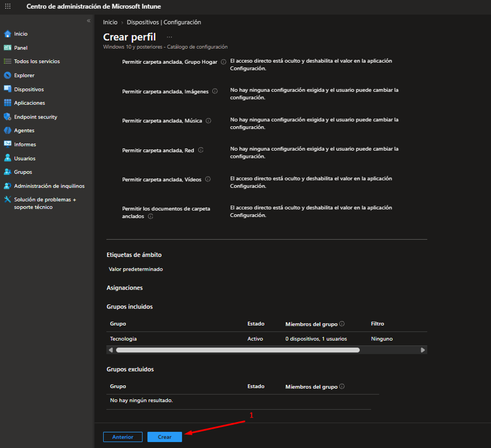Click right arrow of horizontal scrollbar

(x=423, y=350)
